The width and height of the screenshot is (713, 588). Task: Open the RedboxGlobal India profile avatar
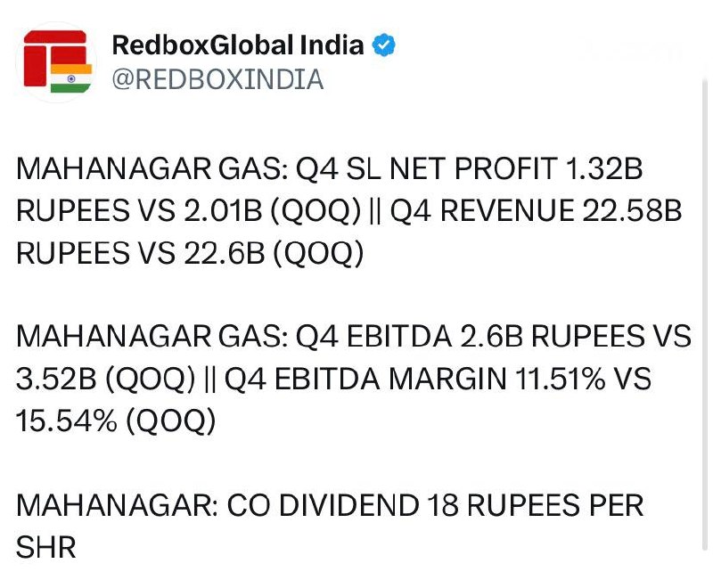[56, 61]
